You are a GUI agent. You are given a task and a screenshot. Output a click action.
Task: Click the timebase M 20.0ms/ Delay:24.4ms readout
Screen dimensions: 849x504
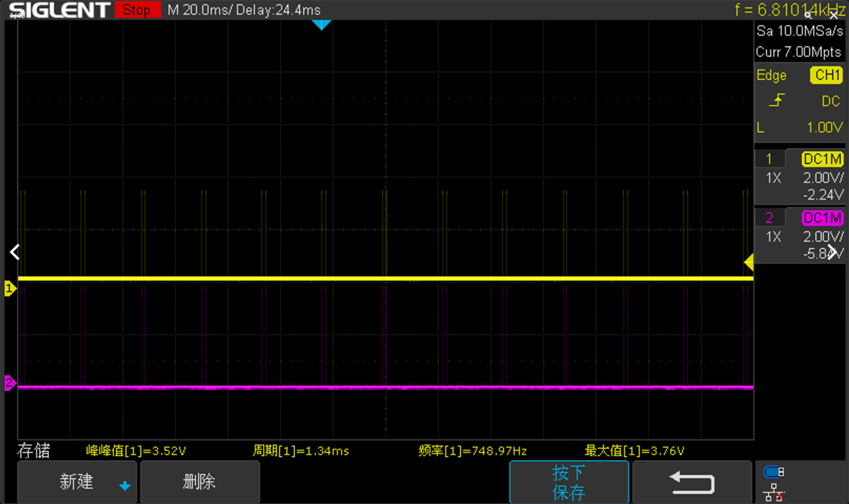pyautogui.click(x=244, y=10)
